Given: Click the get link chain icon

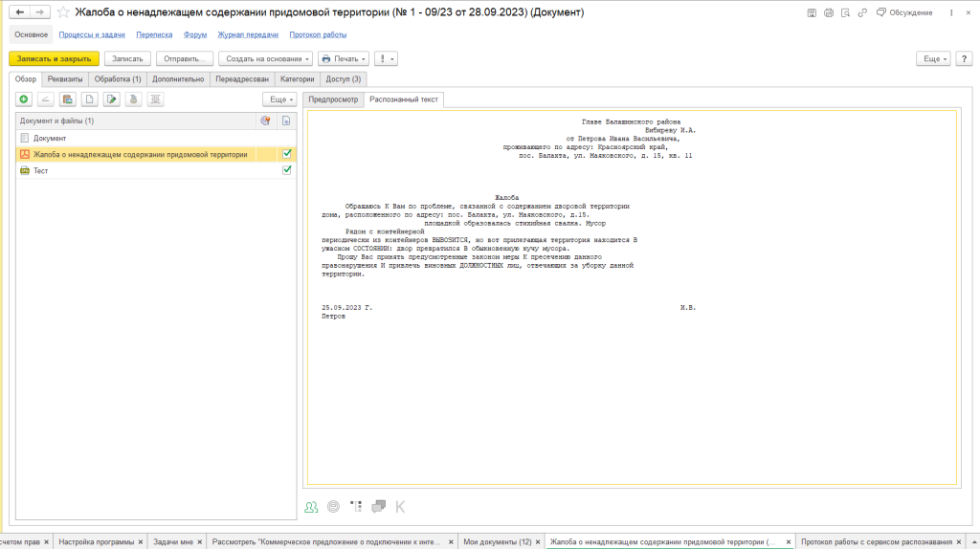Looking at the screenshot, I should click(860, 12).
